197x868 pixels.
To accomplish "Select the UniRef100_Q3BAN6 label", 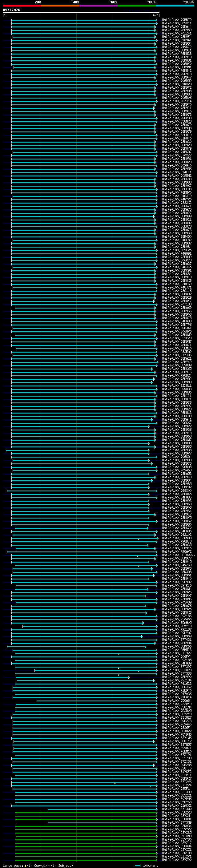I will coord(177,599).
